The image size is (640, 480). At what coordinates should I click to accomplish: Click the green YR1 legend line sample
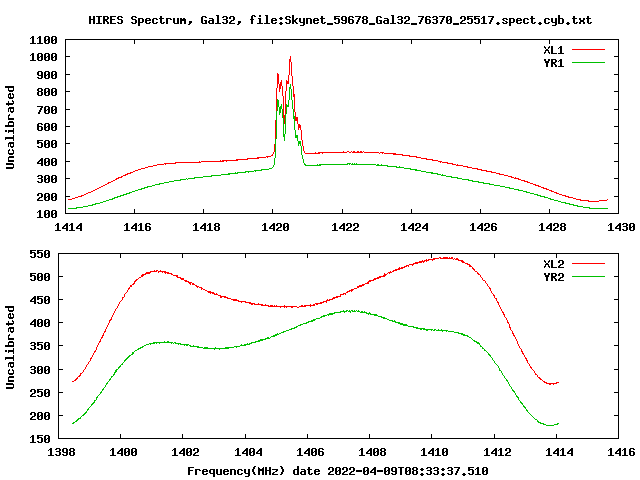coord(588,63)
